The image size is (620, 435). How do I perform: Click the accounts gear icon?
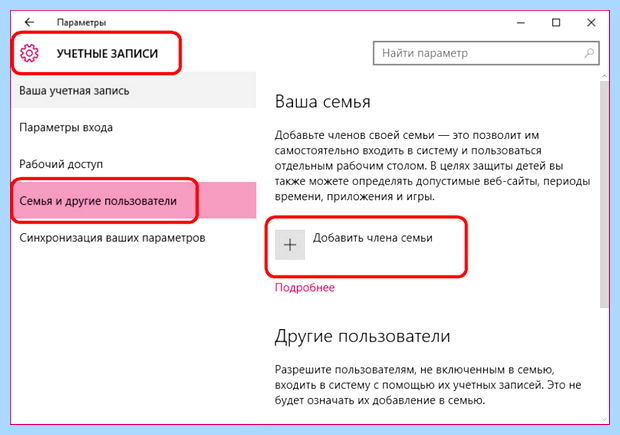click(x=30, y=53)
